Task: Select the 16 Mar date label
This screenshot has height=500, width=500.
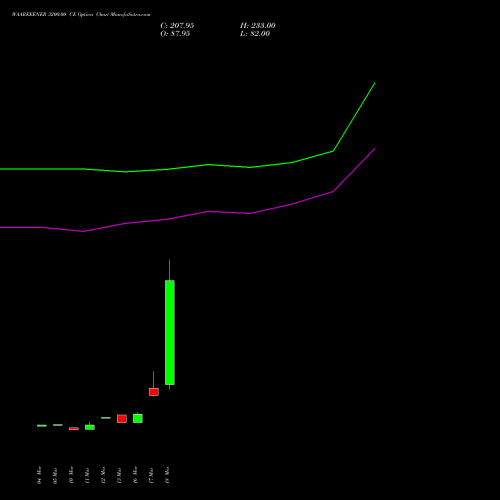Action: (135, 475)
